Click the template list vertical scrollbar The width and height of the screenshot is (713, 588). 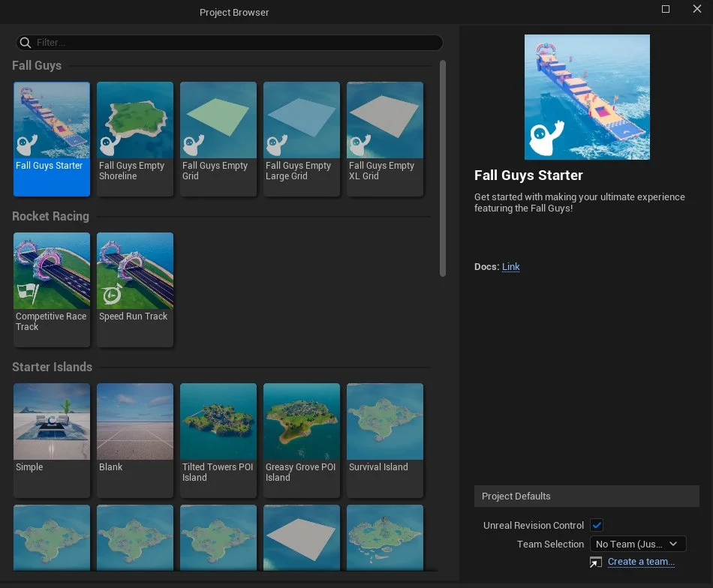click(443, 168)
